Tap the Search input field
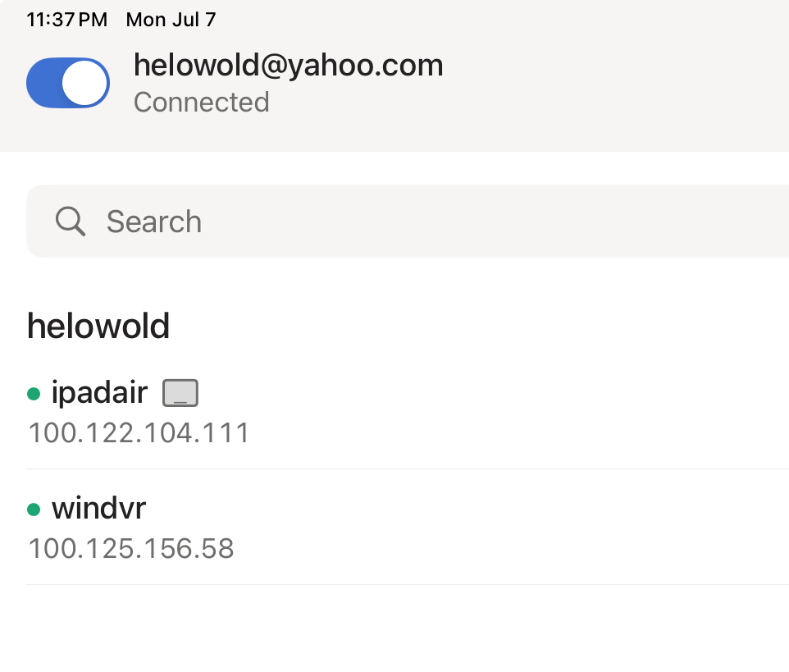Screen dimensions: 789x672 point(410,222)
